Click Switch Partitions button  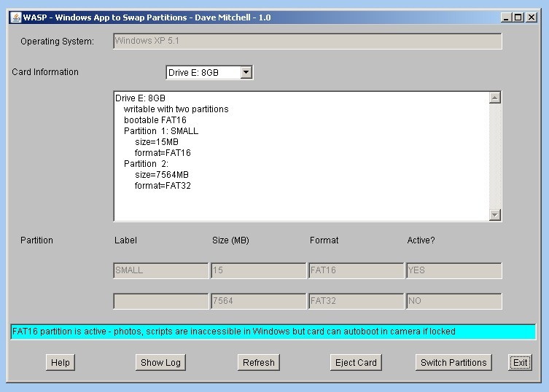[x=453, y=363]
